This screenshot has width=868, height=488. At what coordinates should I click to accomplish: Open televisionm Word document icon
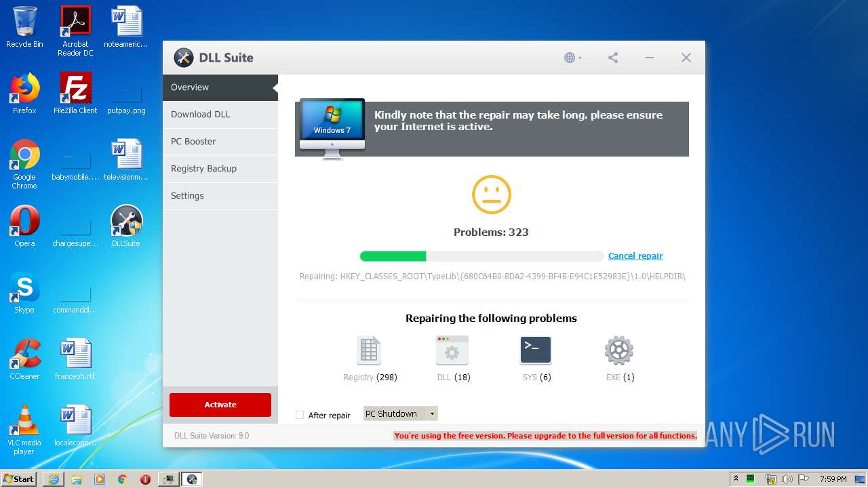(126, 160)
